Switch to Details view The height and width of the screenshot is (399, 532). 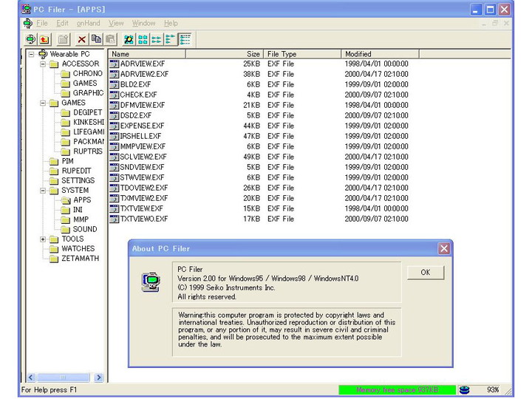[185, 39]
